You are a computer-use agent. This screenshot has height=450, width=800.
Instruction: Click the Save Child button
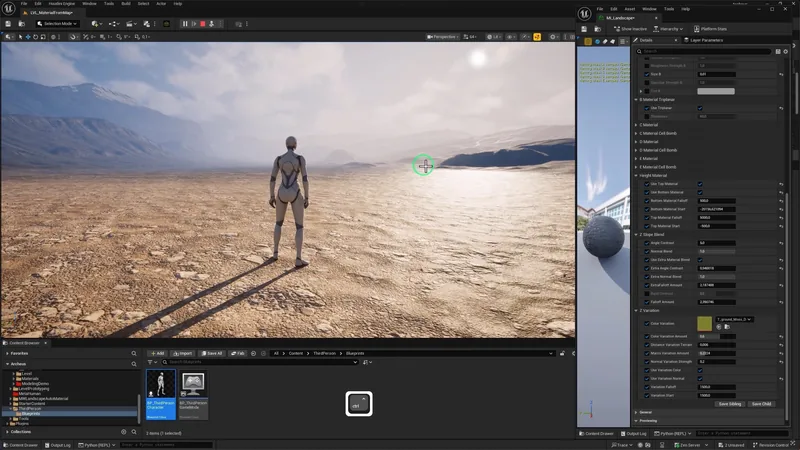[x=761, y=404]
